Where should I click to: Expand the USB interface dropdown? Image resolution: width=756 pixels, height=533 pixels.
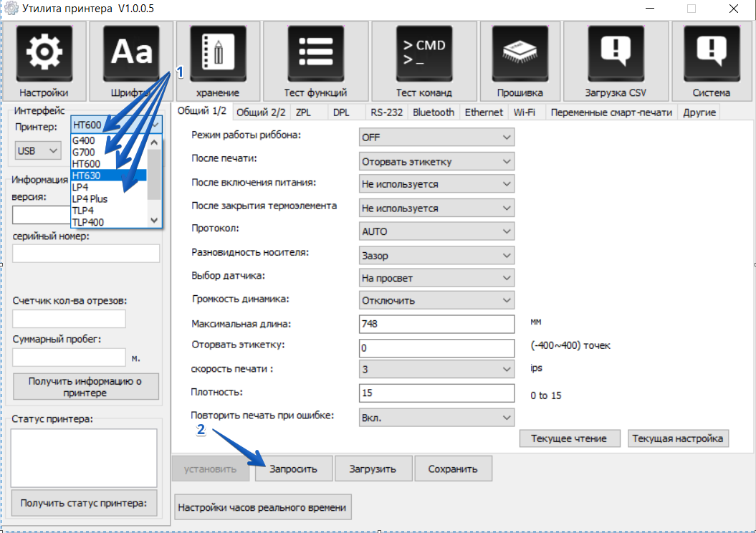pos(38,151)
